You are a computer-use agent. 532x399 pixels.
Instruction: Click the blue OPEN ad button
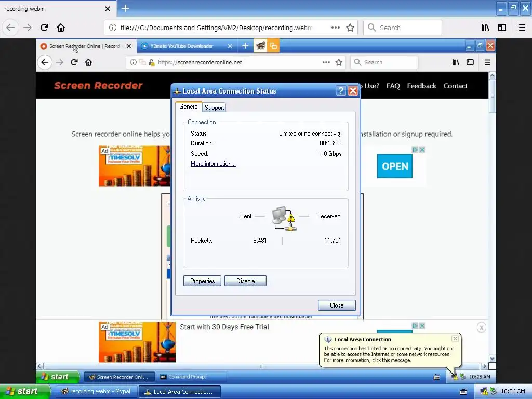coord(395,166)
